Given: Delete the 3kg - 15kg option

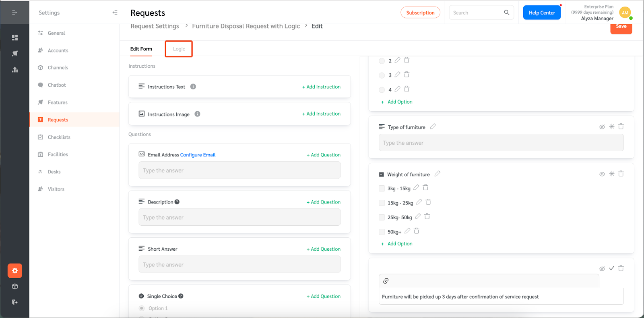Looking at the screenshot, I should (x=425, y=188).
